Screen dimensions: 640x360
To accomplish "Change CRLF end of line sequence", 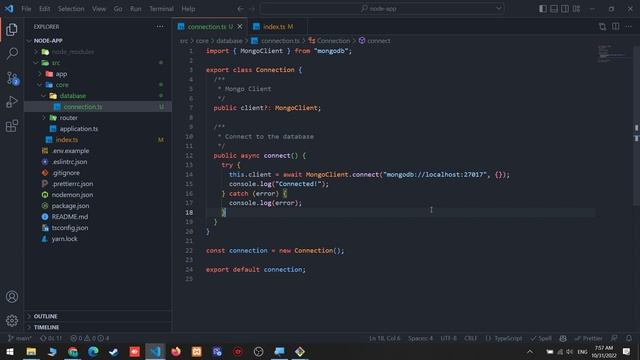I will [470, 338].
